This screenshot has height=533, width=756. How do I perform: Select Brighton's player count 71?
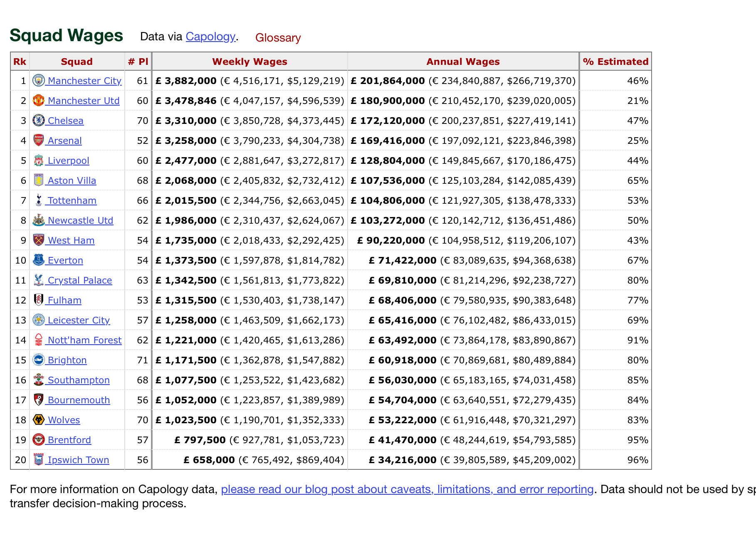[x=138, y=360]
